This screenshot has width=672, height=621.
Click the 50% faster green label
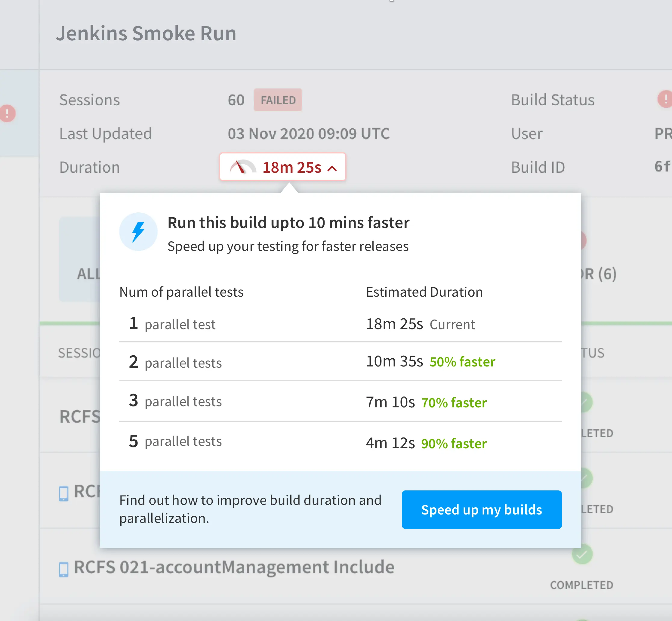(462, 362)
